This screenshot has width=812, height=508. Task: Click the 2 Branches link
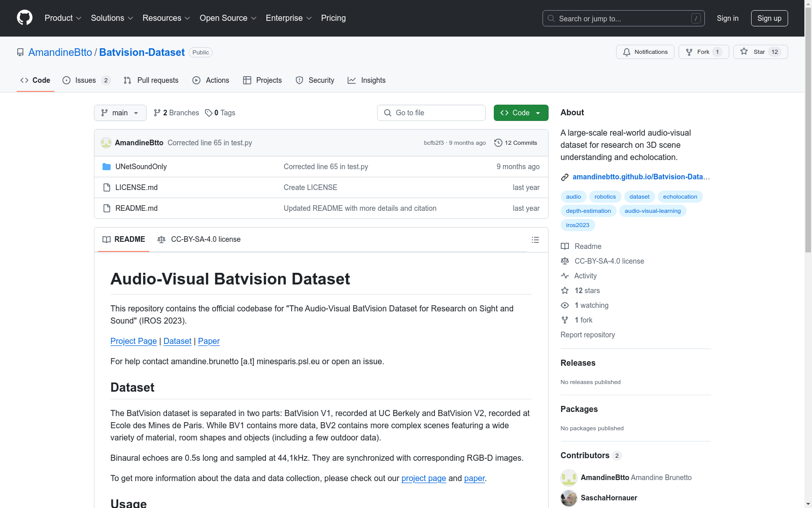coord(177,113)
